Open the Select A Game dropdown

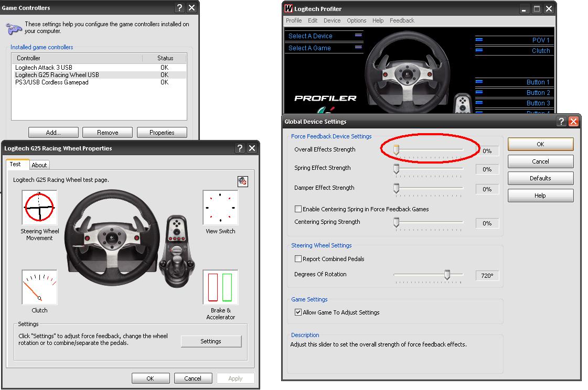click(324, 48)
